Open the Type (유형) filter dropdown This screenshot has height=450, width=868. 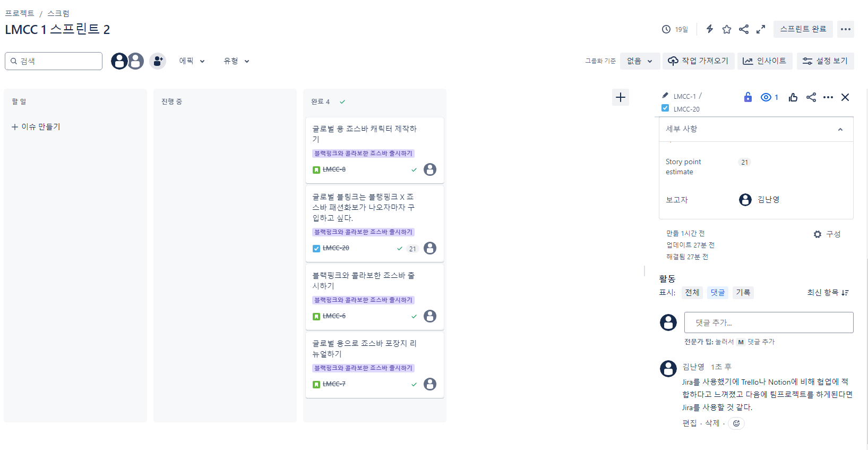(x=236, y=61)
